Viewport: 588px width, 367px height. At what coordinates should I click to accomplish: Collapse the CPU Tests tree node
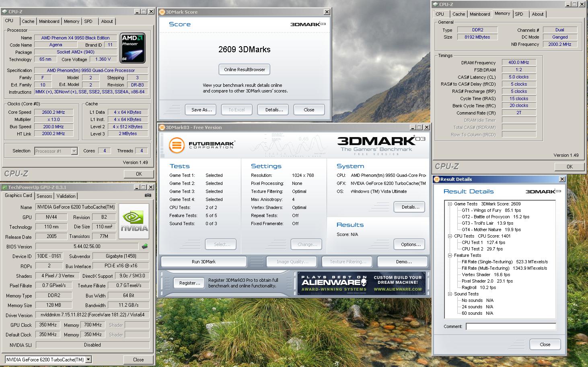point(450,236)
